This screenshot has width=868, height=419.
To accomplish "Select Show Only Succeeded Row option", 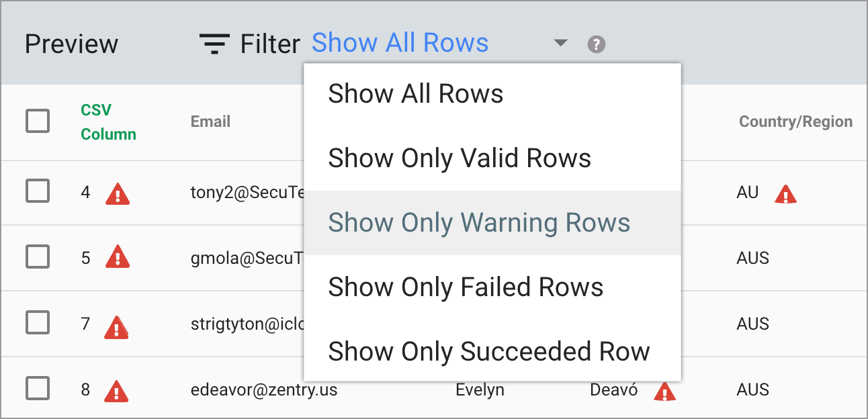I will (x=488, y=351).
